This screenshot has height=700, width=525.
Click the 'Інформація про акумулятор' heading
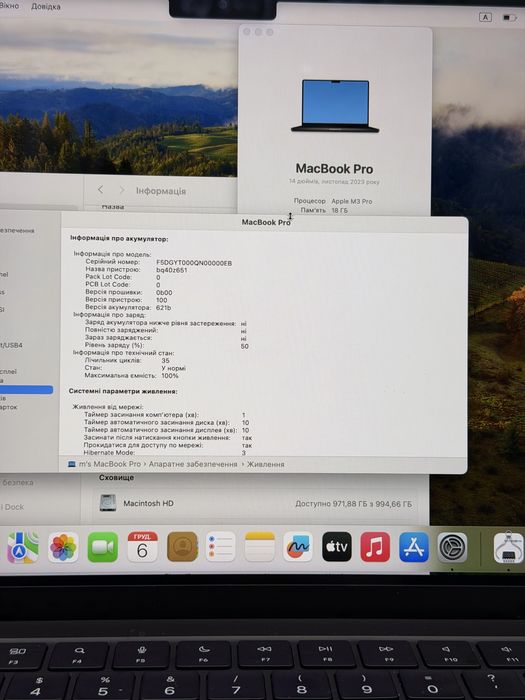point(119,239)
